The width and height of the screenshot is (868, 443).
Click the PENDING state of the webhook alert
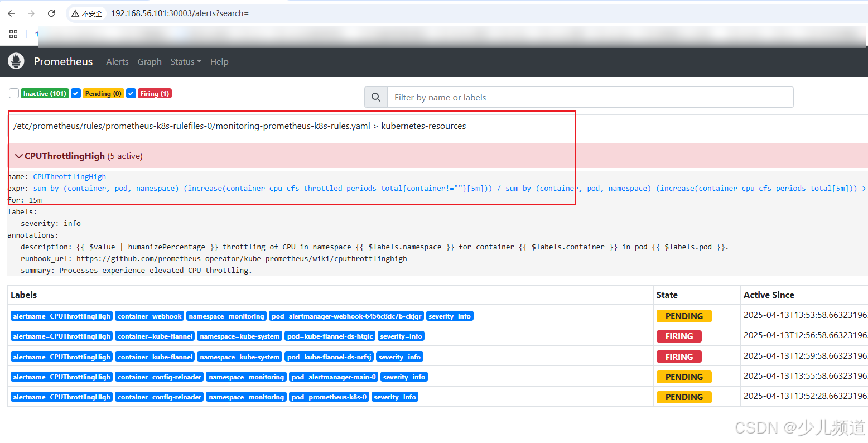pos(684,316)
